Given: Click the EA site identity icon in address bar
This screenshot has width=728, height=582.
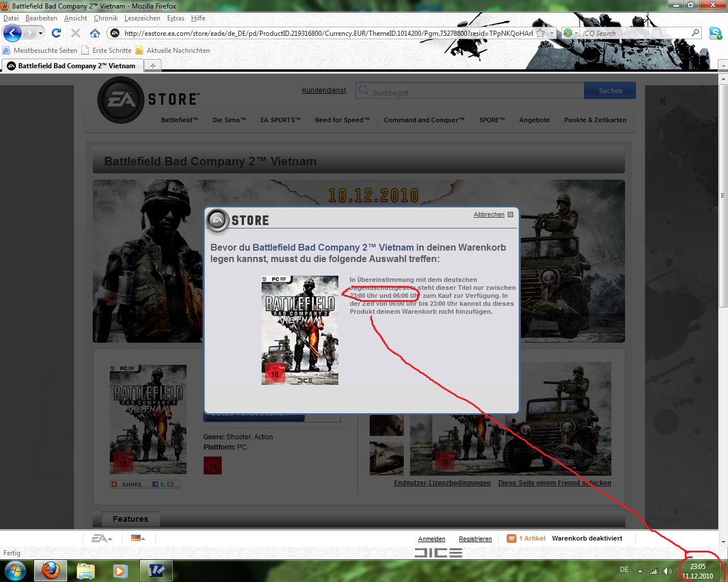Looking at the screenshot, I should tap(115, 33).
